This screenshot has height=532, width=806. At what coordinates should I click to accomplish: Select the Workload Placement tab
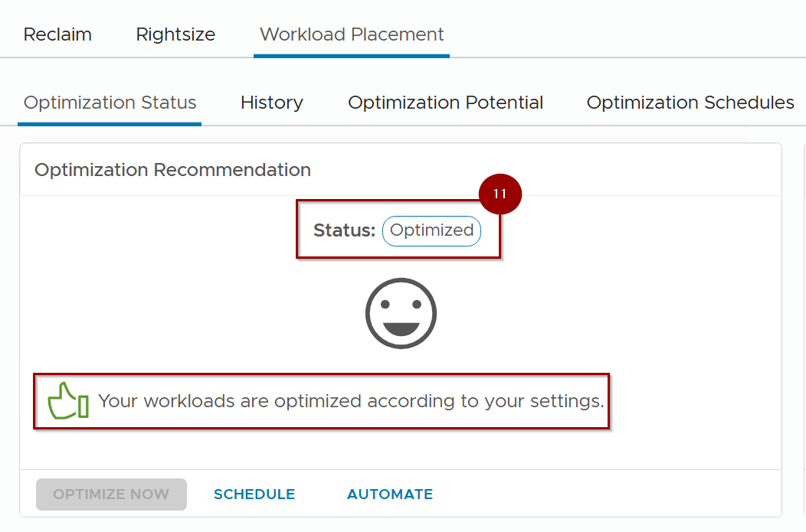click(352, 34)
